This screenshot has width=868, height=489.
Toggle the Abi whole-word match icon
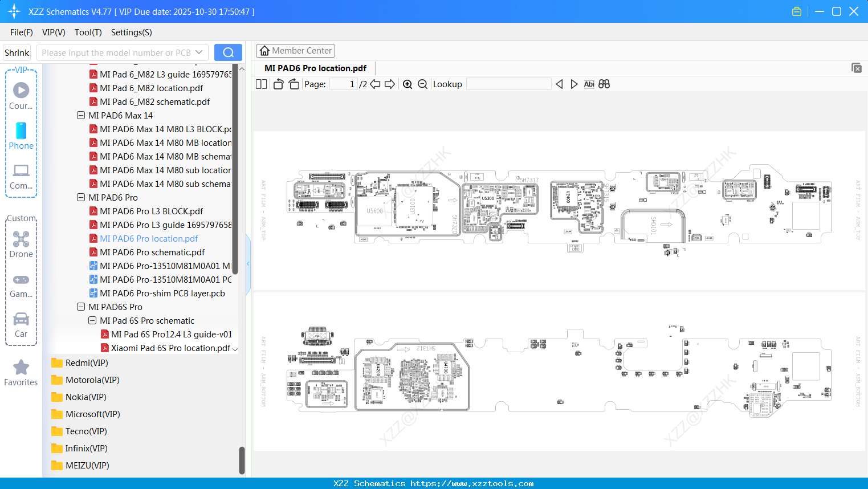[x=589, y=84]
